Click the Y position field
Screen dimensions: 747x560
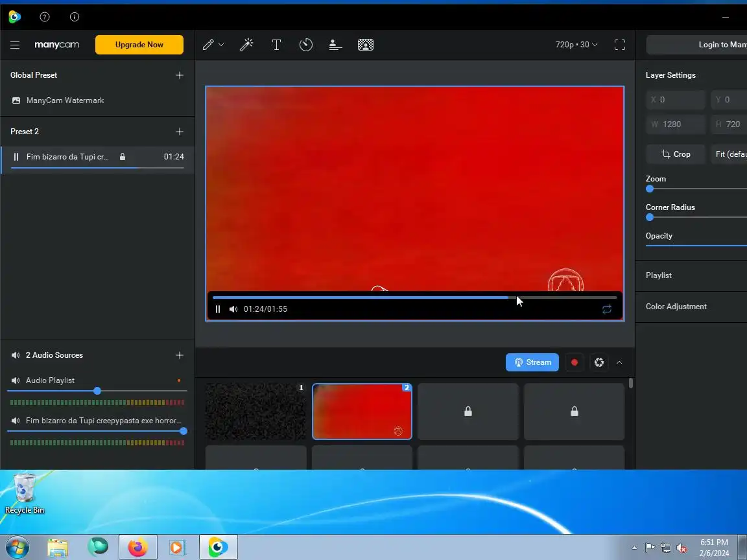pos(729,100)
